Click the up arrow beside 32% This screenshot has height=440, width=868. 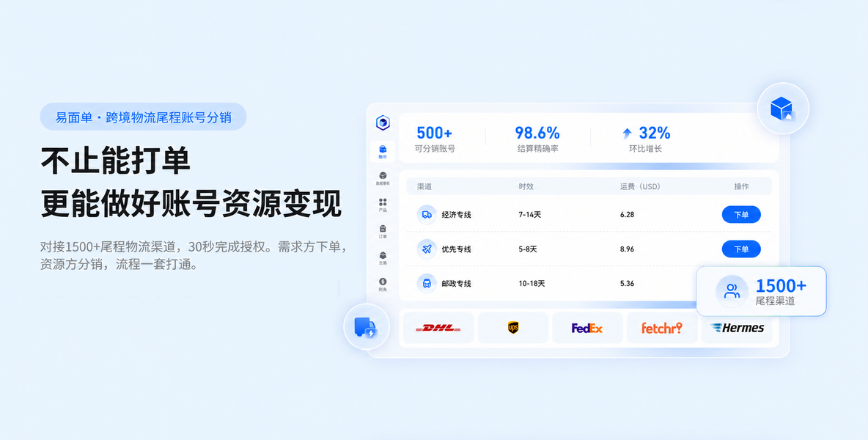[628, 133]
